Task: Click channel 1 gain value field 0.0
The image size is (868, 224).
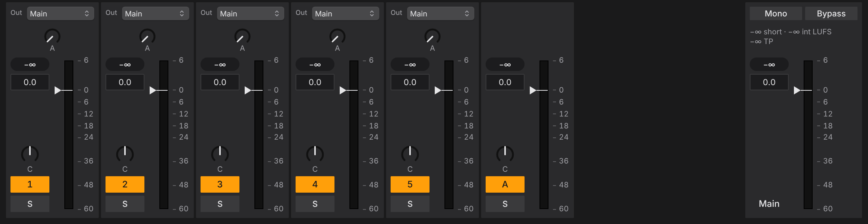Action: (30, 82)
